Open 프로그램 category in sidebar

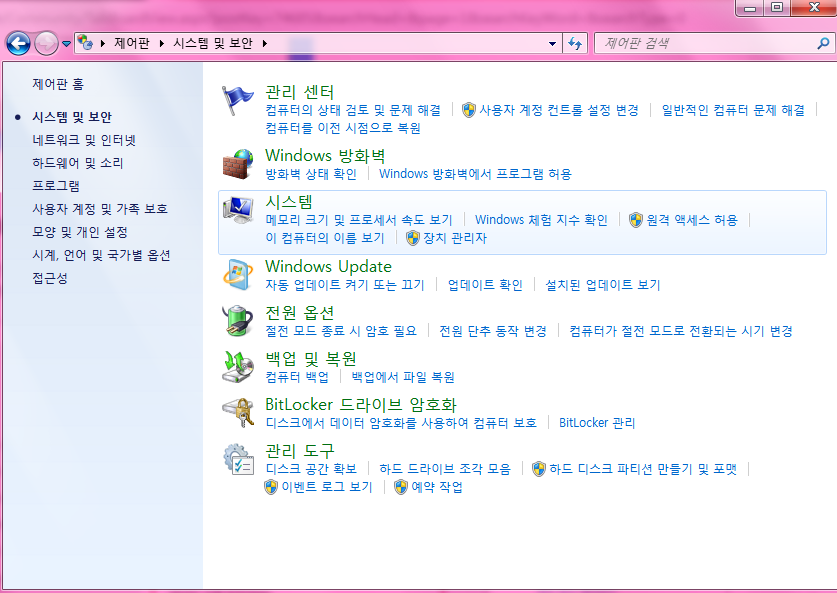(x=56, y=186)
